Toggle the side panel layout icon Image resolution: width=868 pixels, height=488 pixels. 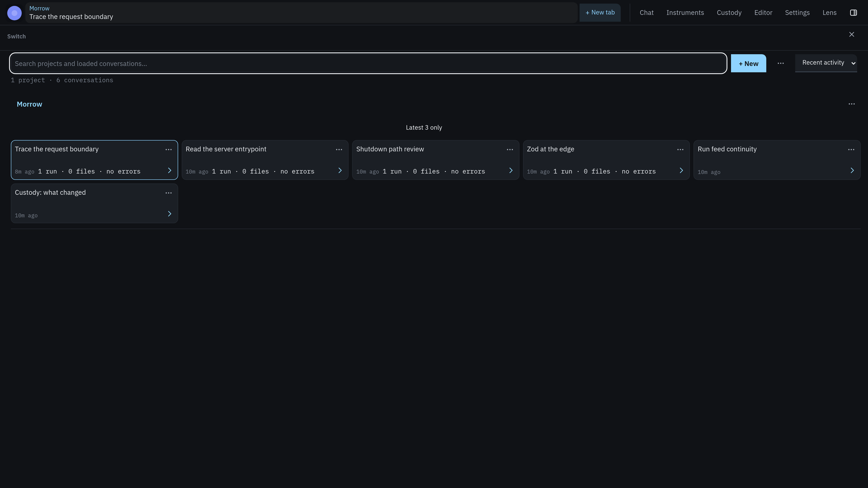(854, 13)
